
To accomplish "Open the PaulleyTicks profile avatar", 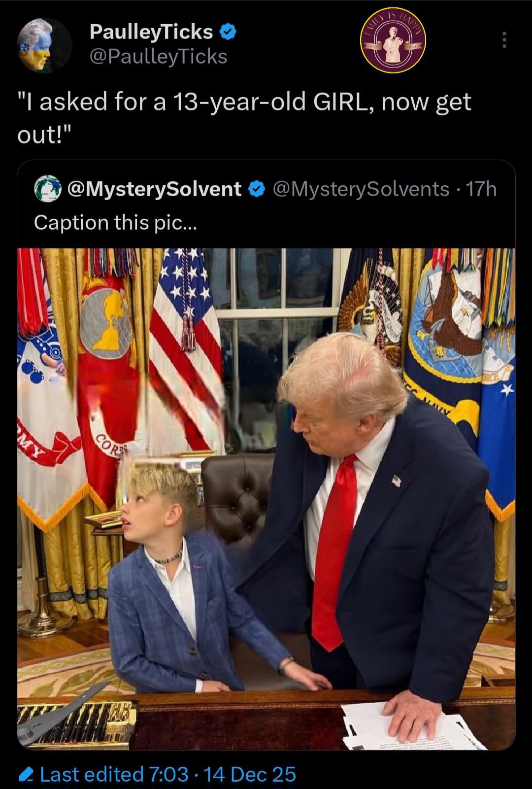I will click(x=45, y=45).
